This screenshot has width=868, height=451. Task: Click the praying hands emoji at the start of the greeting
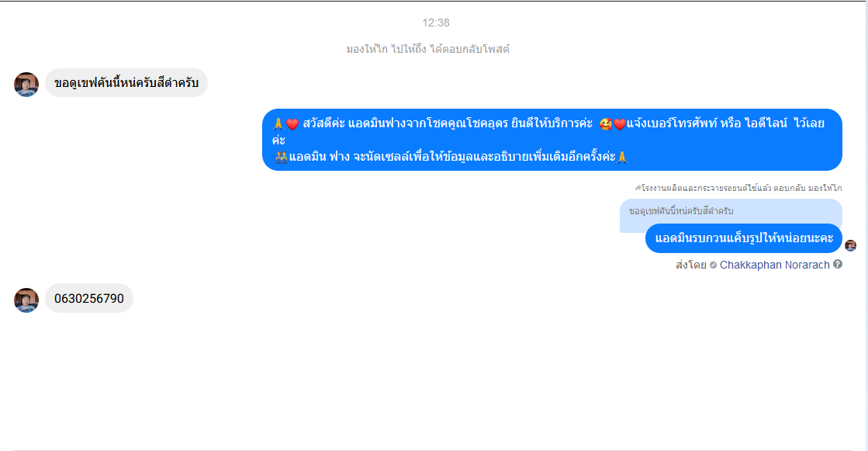tap(278, 124)
